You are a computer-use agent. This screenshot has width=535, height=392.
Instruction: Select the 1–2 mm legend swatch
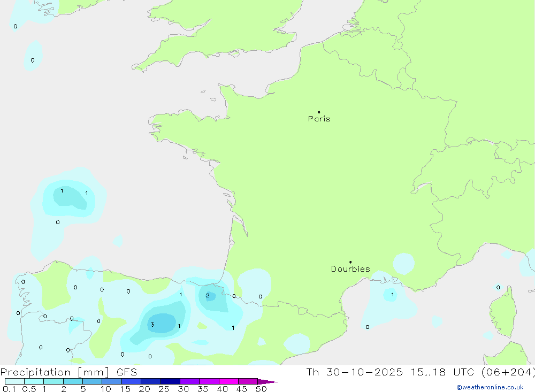click(x=53, y=381)
